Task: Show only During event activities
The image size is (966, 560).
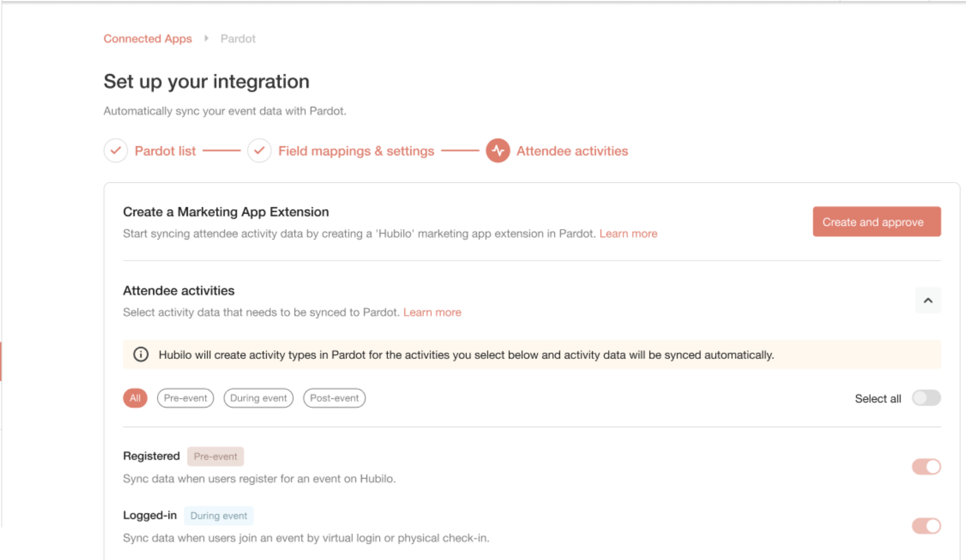Action: click(258, 398)
